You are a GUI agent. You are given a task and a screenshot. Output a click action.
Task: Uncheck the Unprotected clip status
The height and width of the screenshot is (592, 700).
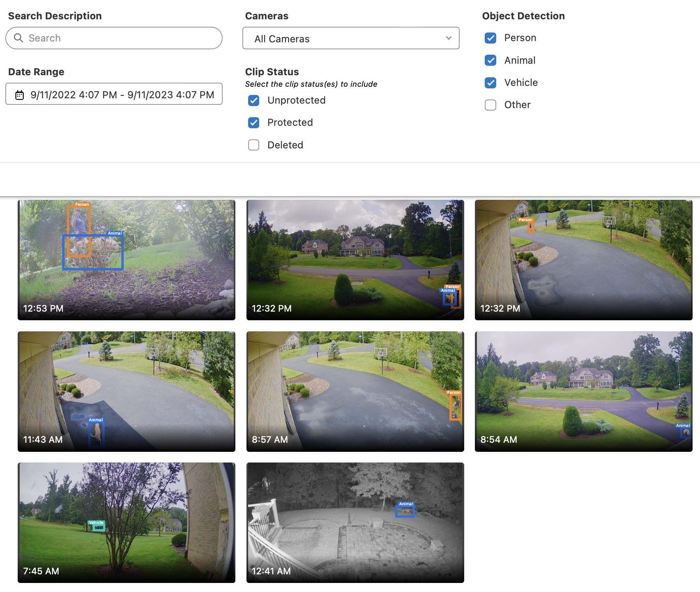[x=253, y=100]
